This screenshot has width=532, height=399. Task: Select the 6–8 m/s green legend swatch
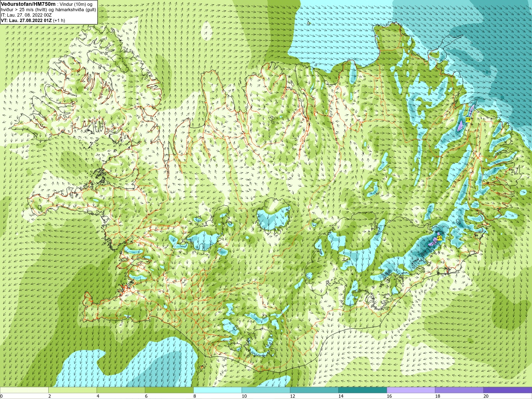[x=169, y=390]
